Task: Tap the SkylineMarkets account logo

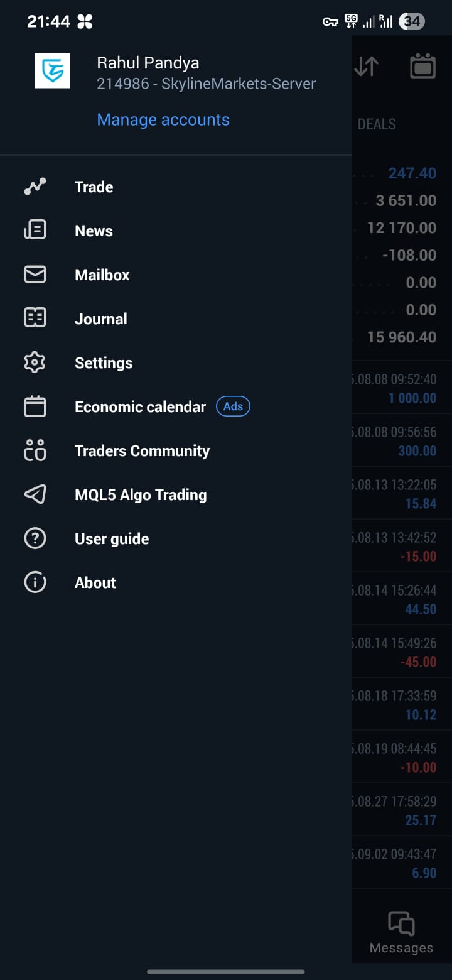Action: point(53,70)
